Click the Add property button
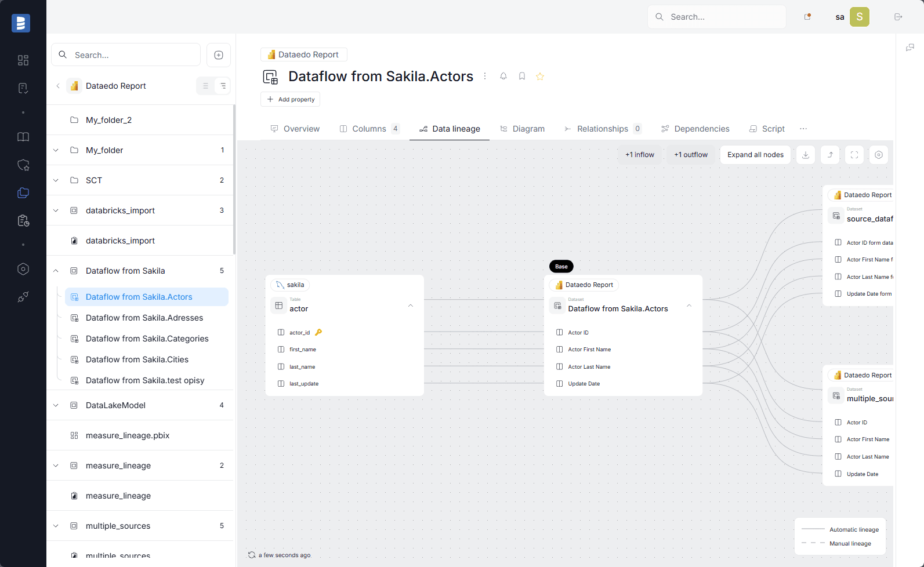 tap(290, 99)
